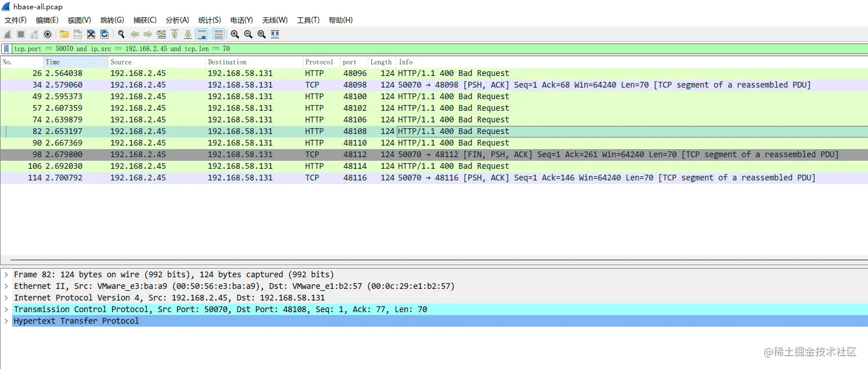Select packet number 57 row
Image resolution: width=868 pixels, height=369 pixels.
pos(434,108)
